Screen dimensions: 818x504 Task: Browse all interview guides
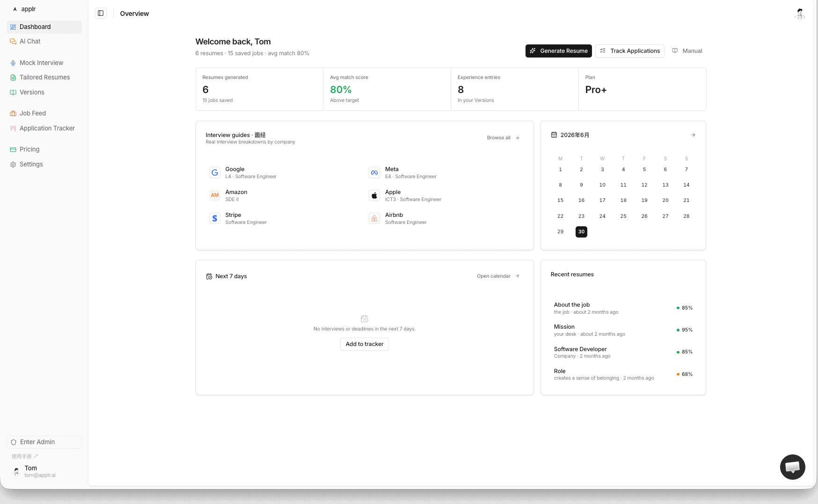503,138
